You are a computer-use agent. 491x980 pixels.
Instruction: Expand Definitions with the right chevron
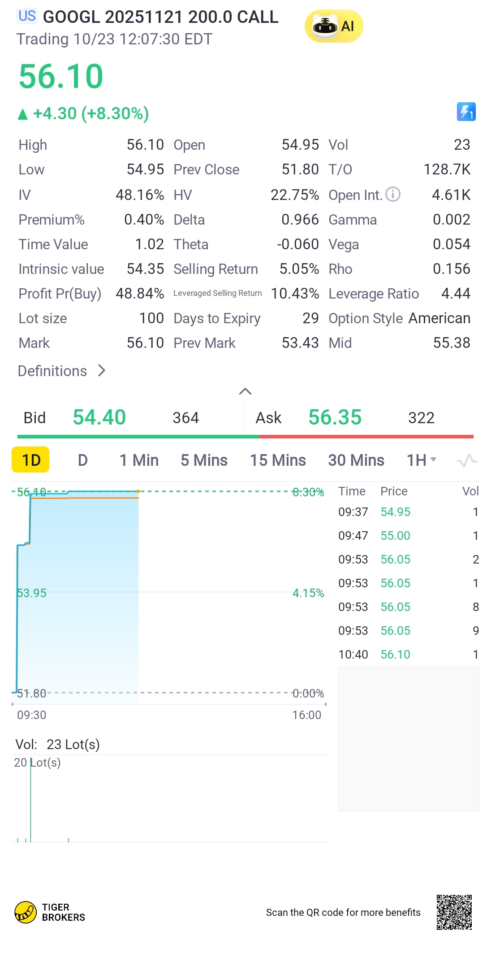point(102,371)
